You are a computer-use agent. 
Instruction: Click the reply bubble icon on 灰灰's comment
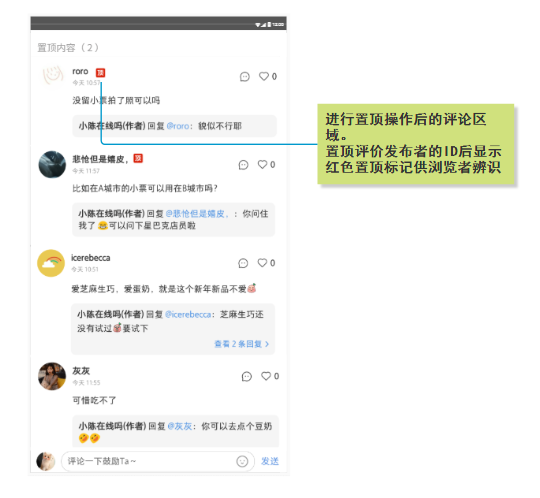(247, 376)
